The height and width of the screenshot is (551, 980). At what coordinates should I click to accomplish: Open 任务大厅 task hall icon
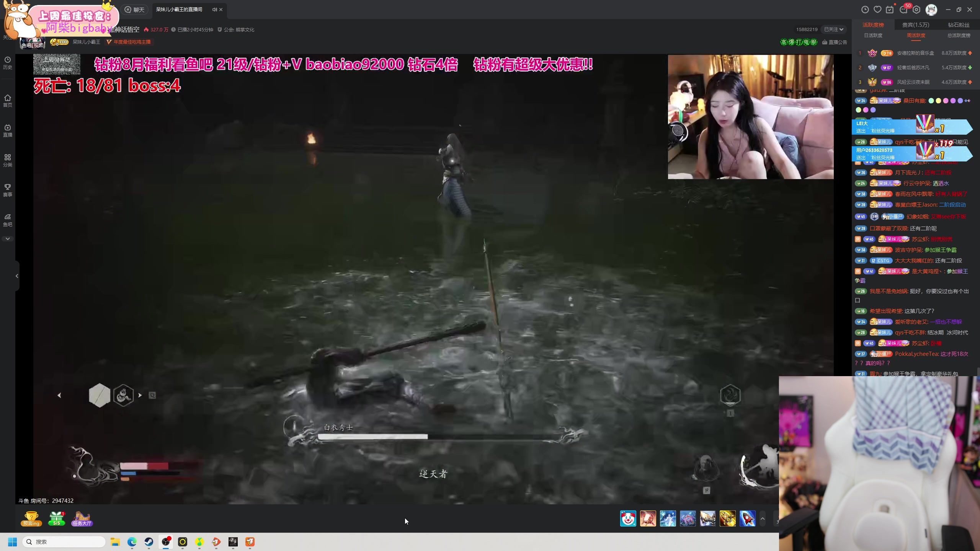[x=82, y=519]
